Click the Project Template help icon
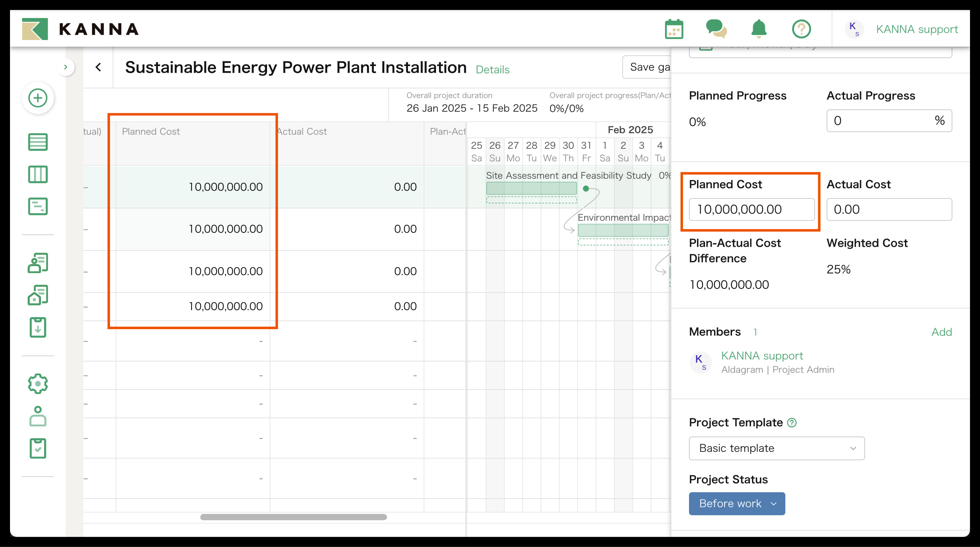The height and width of the screenshot is (547, 980). [x=792, y=422]
